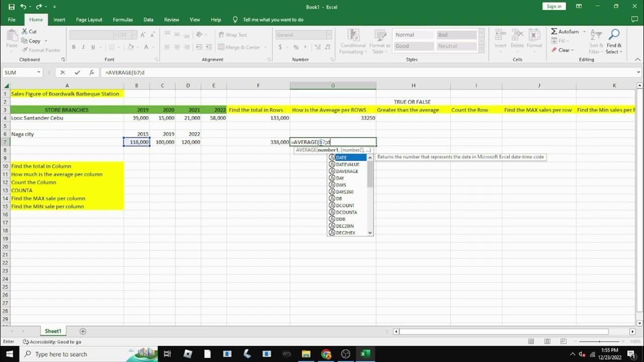Confirm formula with the checkmark icon
This screenshot has width=644, height=362.
(x=77, y=72)
